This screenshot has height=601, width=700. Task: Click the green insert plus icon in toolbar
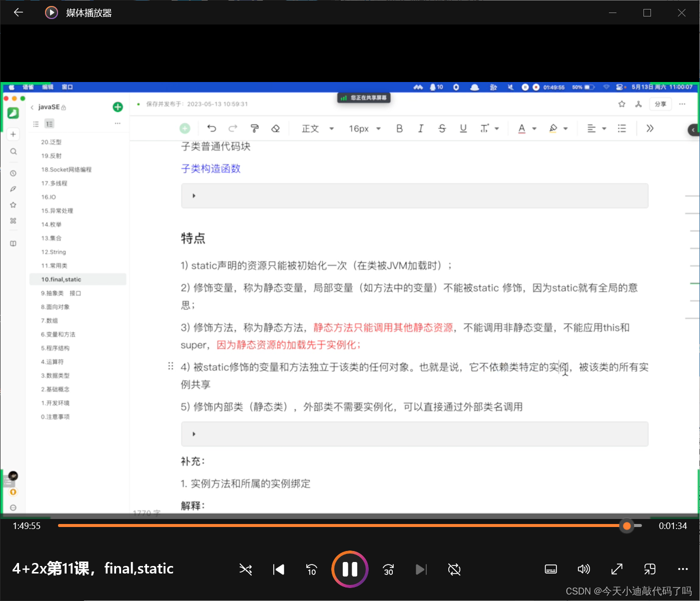185,128
